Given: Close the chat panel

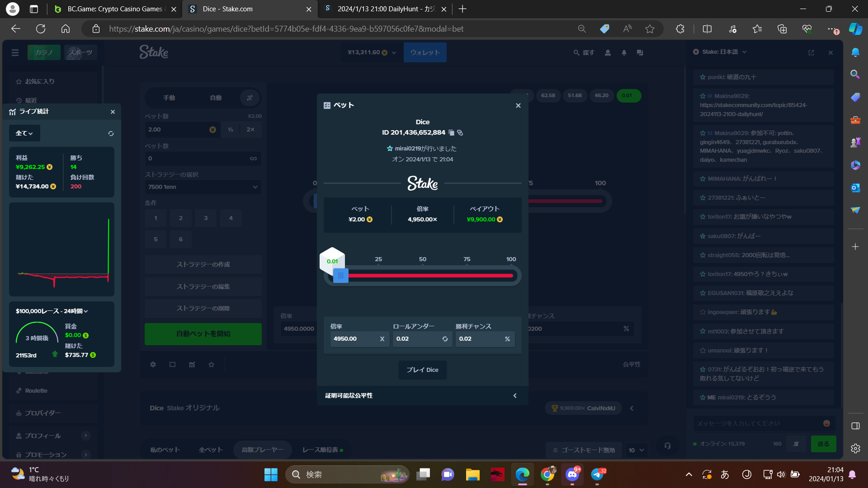Looking at the screenshot, I should [830, 53].
